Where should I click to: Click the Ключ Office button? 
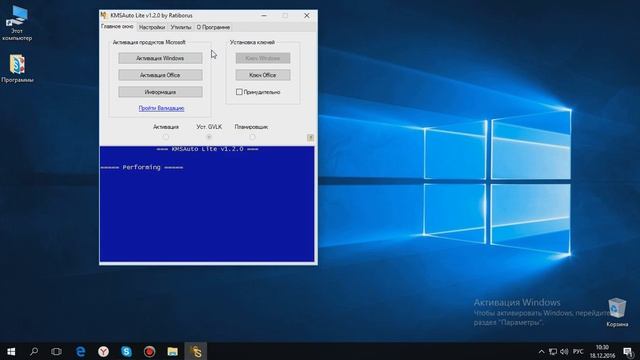tap(263, 75)
